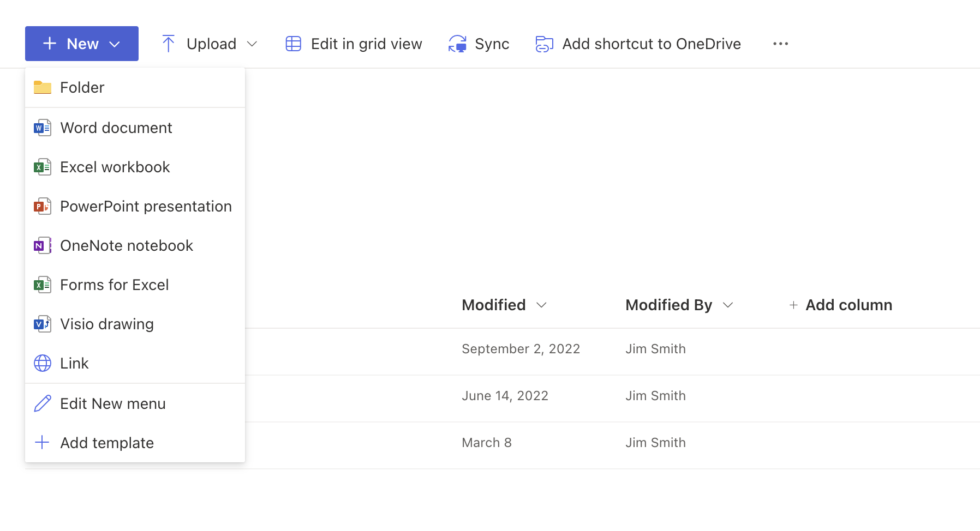
Task: Click Add column header button
Action: (x=841, y=305)
